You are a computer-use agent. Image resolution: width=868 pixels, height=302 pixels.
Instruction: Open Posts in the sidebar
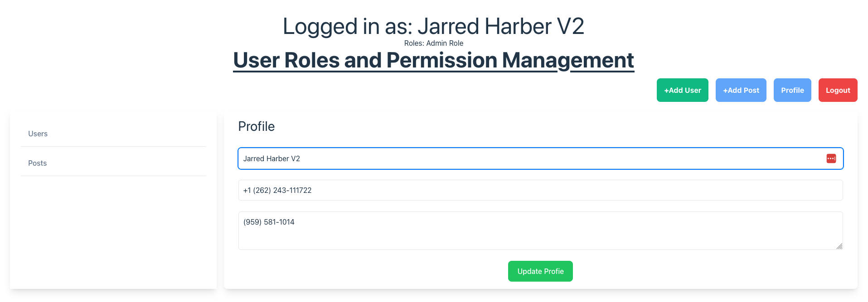tap(38, 163)
